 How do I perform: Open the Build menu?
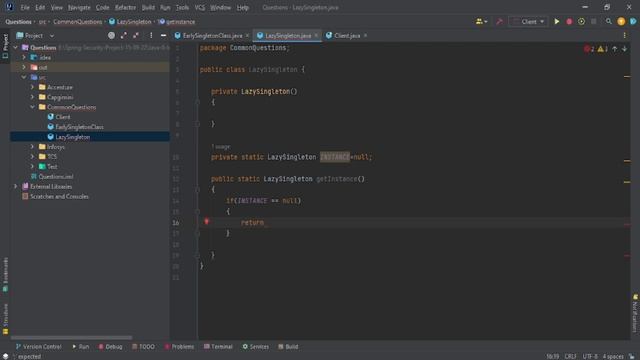tap(148, 7)
